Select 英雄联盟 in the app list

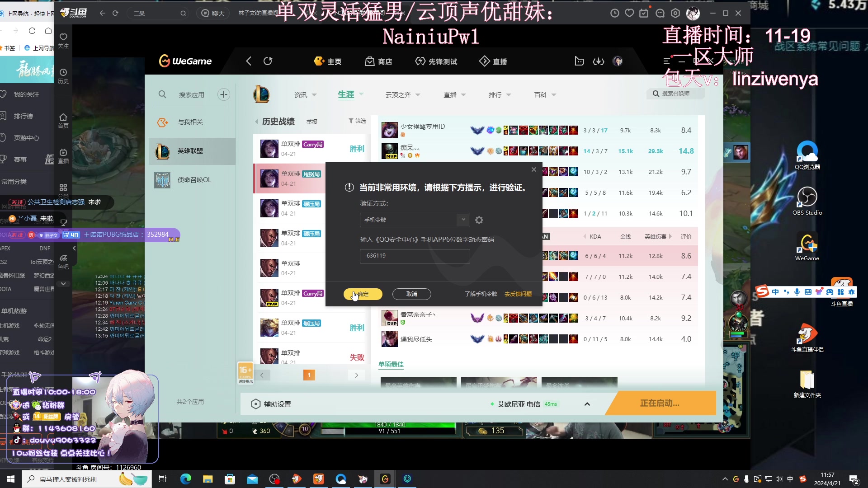[x=192, y=151]
